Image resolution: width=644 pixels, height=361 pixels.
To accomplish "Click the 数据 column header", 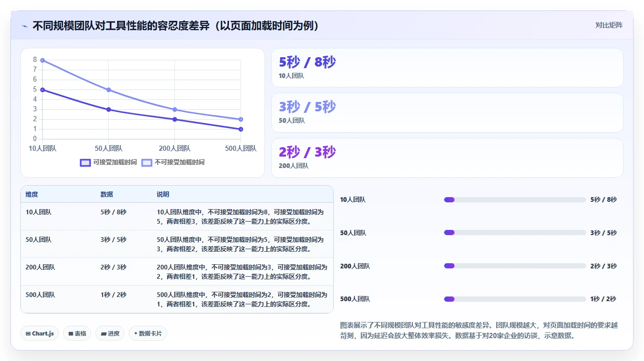I will pyautogui.click(x=107, y=195).
